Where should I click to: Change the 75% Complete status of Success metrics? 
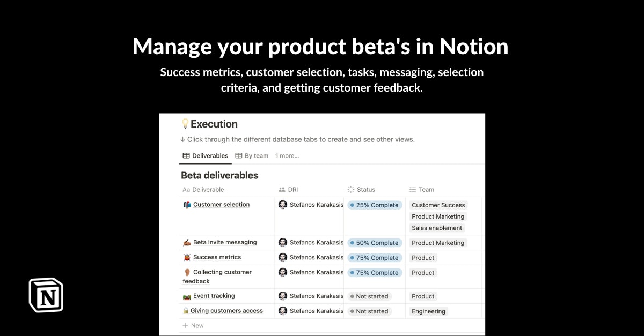(375, 258)
